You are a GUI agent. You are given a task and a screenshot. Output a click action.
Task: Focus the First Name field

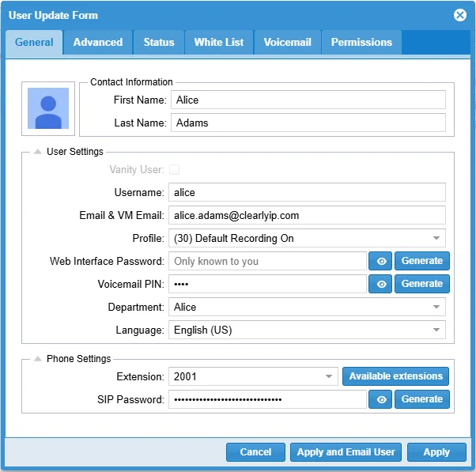308,100
